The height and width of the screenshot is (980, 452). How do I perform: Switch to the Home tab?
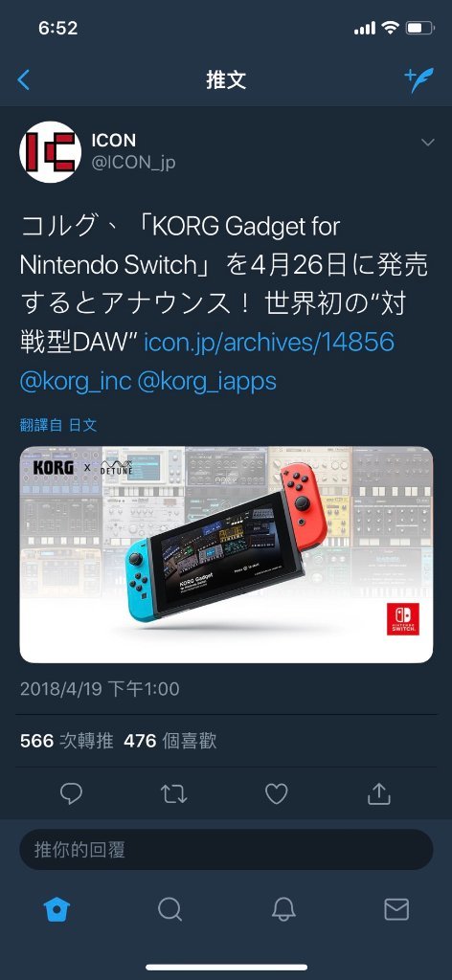(56, 909)
